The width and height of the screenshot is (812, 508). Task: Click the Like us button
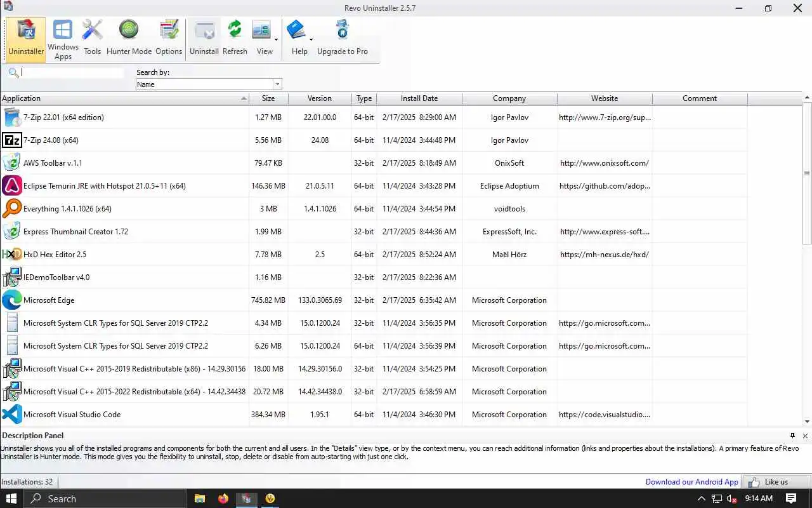coord(776,482)
